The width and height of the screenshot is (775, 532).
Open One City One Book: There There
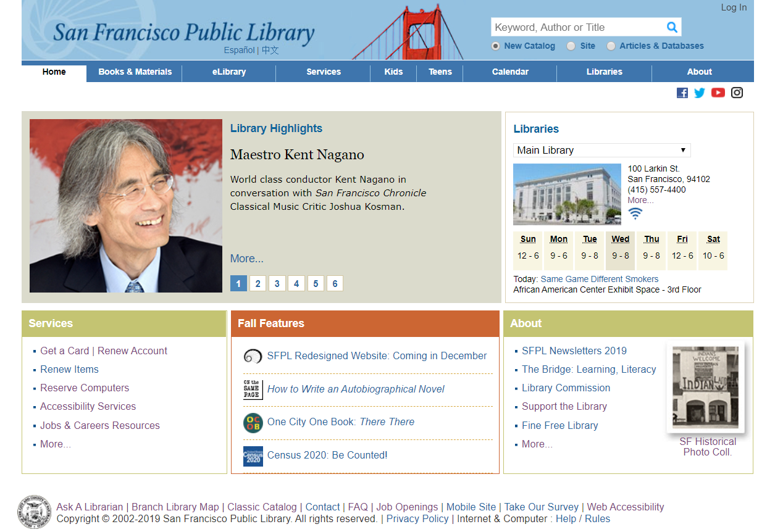pos(341,422)
